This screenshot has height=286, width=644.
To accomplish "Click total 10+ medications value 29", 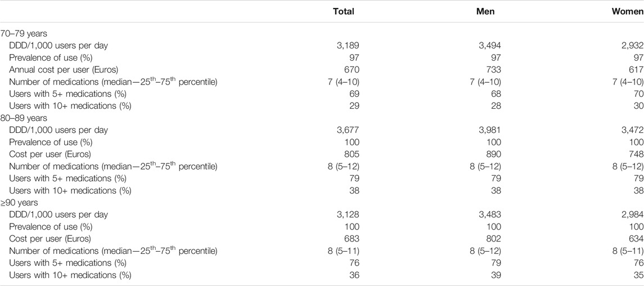I will click(355, 106).
